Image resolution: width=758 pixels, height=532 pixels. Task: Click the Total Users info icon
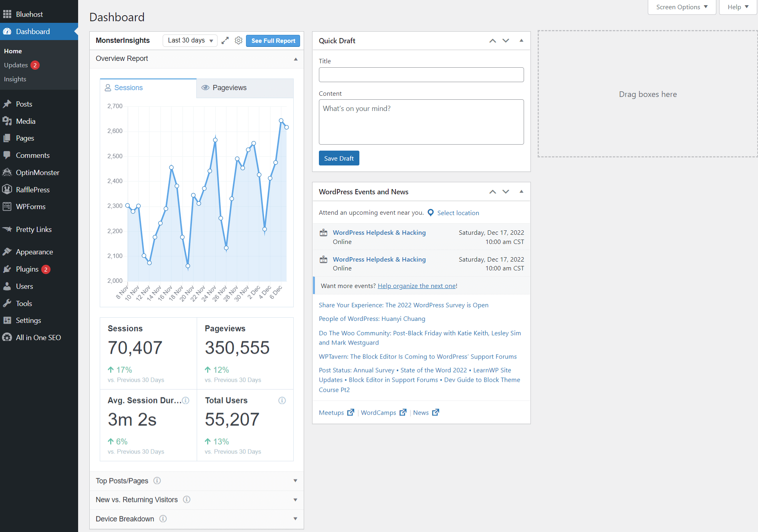[x=282, y=400]
